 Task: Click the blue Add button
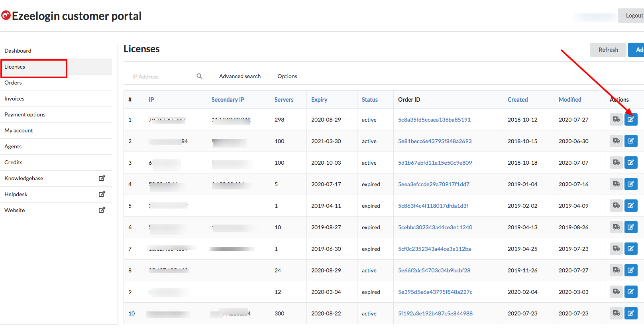click(636, 50)
